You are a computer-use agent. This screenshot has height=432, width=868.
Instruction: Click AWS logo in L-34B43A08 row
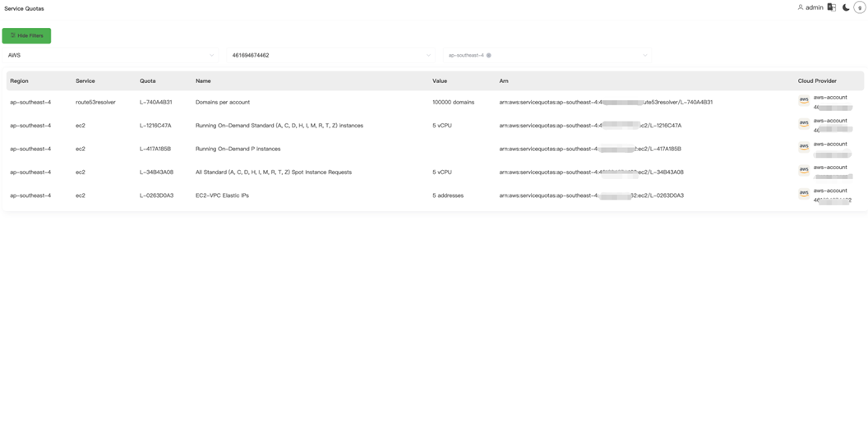(804, 170)
